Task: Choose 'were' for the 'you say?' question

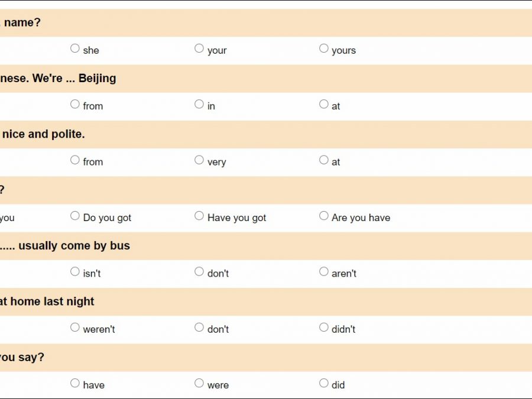Action: pos(199,383)
